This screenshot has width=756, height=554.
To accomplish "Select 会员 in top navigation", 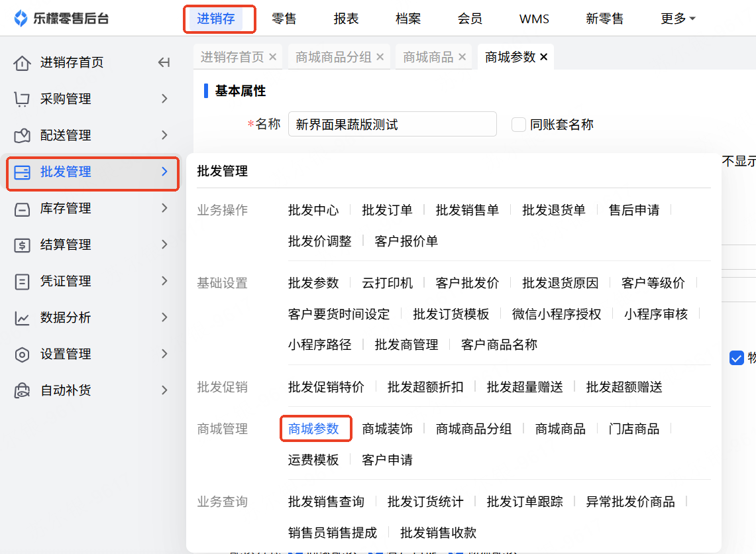I will tap(470, 19).
